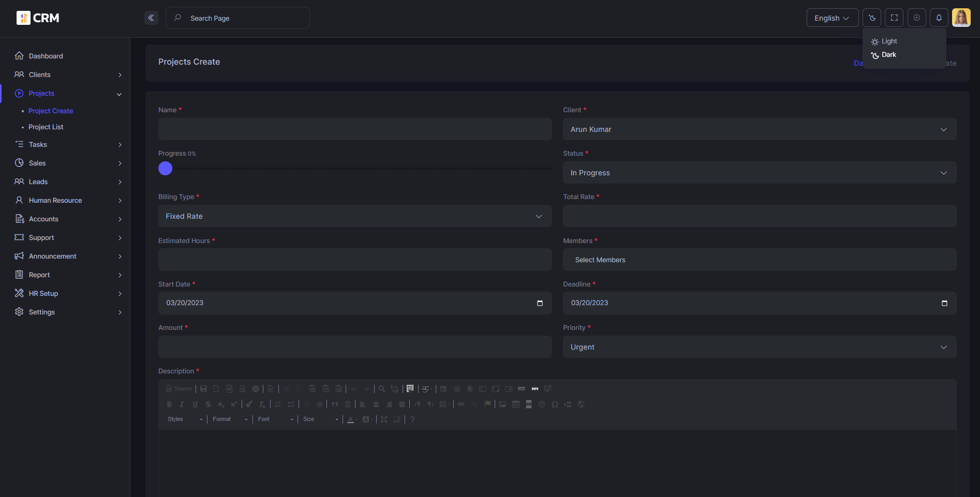Go to Project List in sidebar
The height and width of the screenshot is (497, 980).
pos(46,127)
